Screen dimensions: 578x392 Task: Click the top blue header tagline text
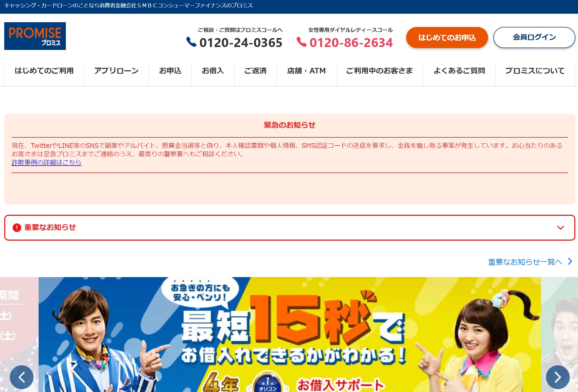click(129, 6)
